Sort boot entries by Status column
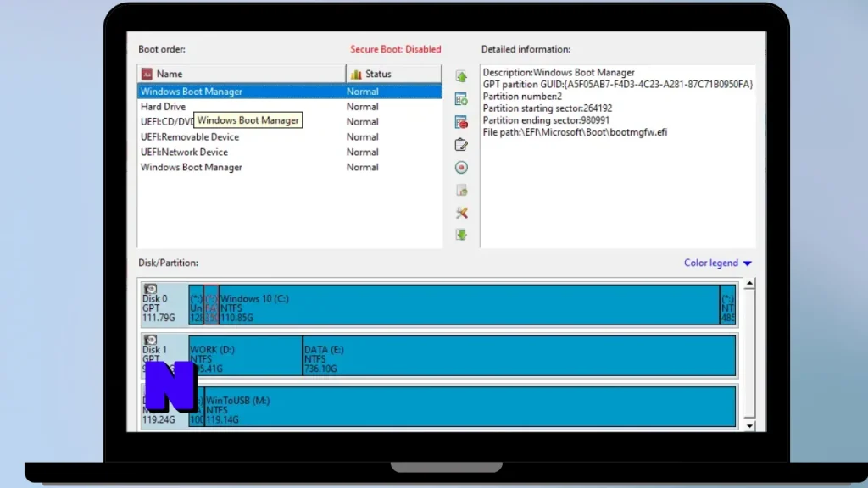 coord(393,74)
